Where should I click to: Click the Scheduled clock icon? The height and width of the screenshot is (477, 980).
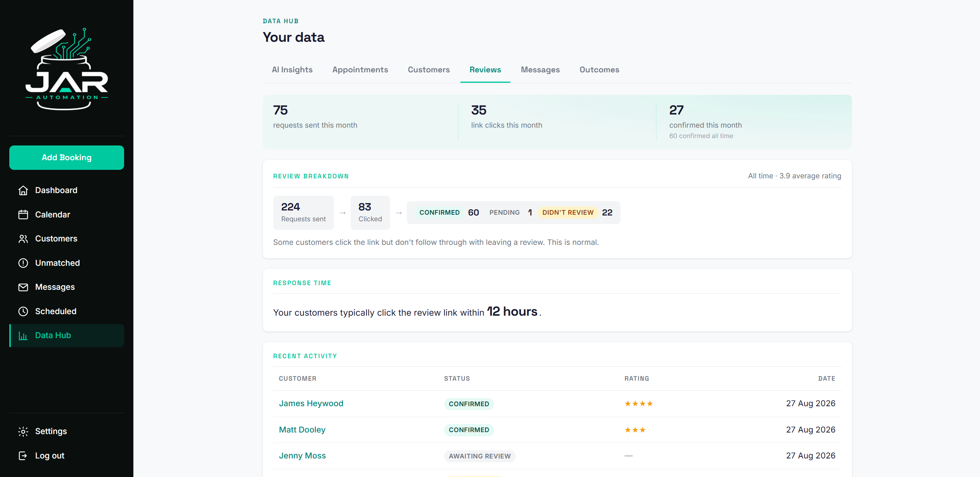pyautogui.click(x=23, y=311)
